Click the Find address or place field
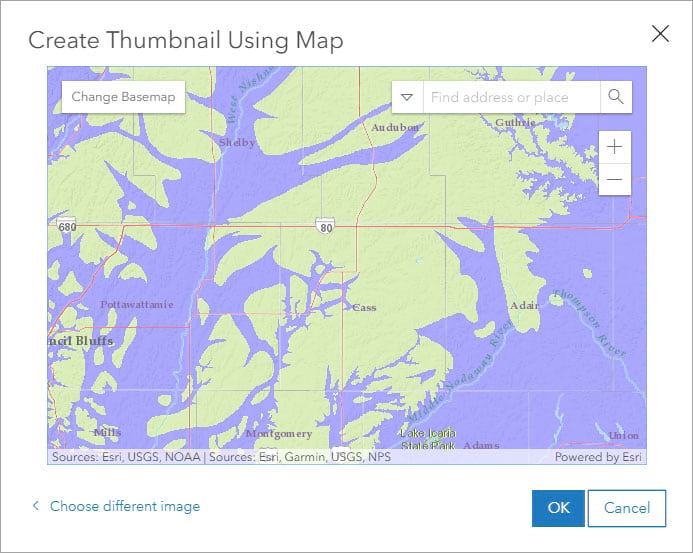 coord(511,97)
